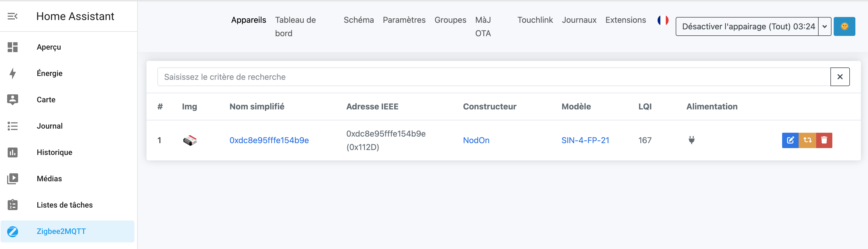This screenshot has height=249, width=868.
Task: Open the Médias play icon
Action: (x=12, y=179)
